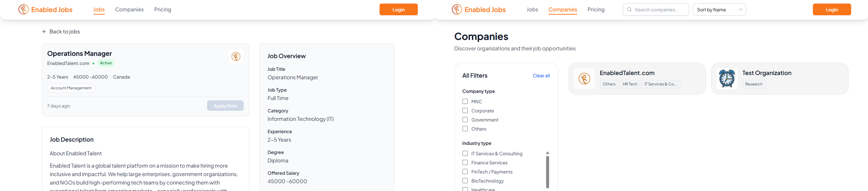868x191 pixels.
Task: Click the back arrow beside Back to jobs
Action: 44,32
